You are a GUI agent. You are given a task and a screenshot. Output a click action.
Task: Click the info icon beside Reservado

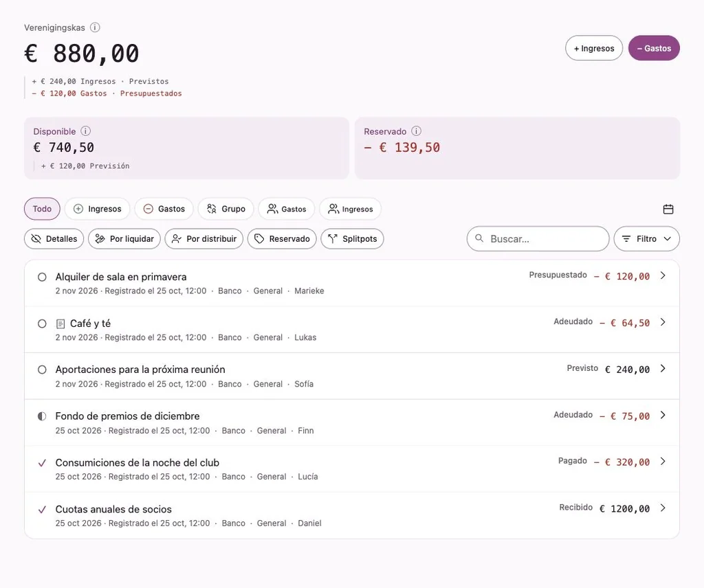pos(416,131)
